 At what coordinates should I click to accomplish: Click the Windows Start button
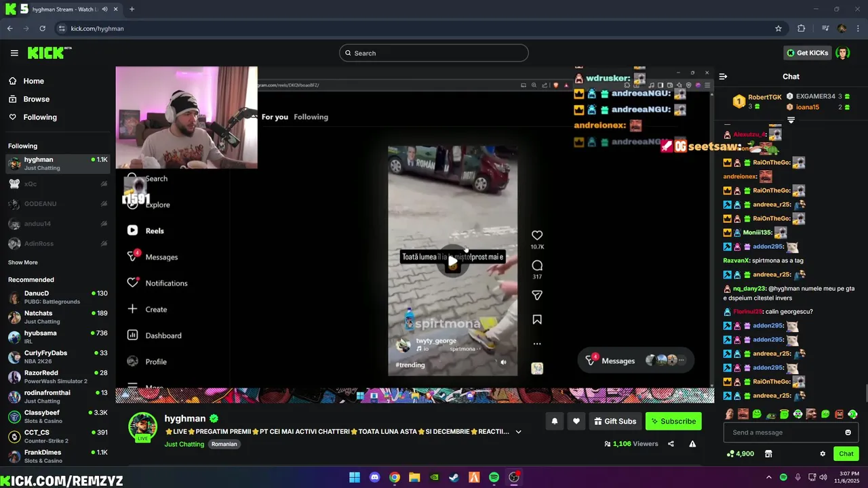coord(355,477)
